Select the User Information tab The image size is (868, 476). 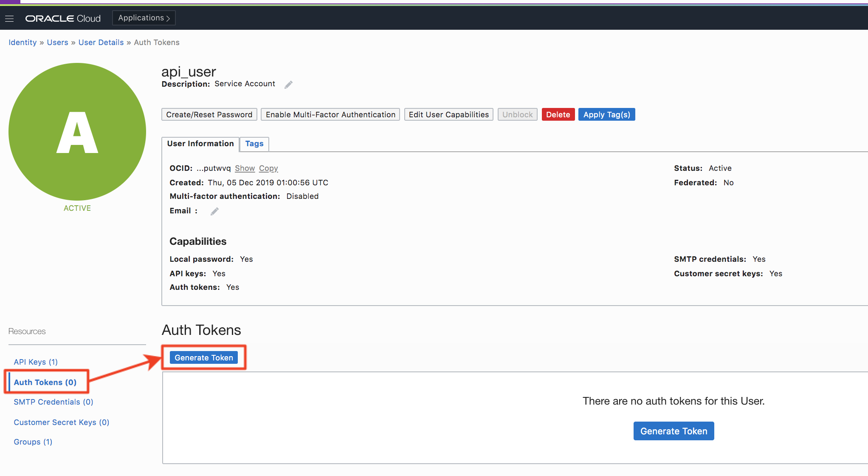click(200, 144)
